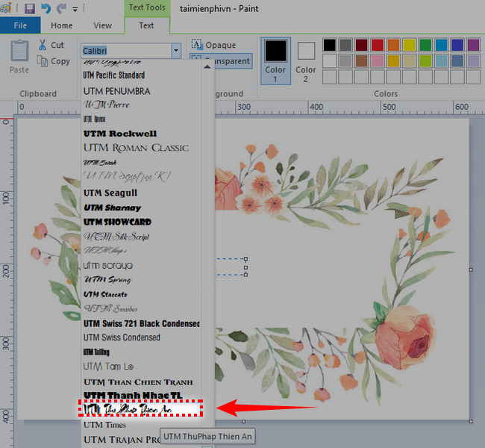Select the Text ribbon tab
Image resolution: width=485 pixels, height=448 pixels.
pos(146,25)
